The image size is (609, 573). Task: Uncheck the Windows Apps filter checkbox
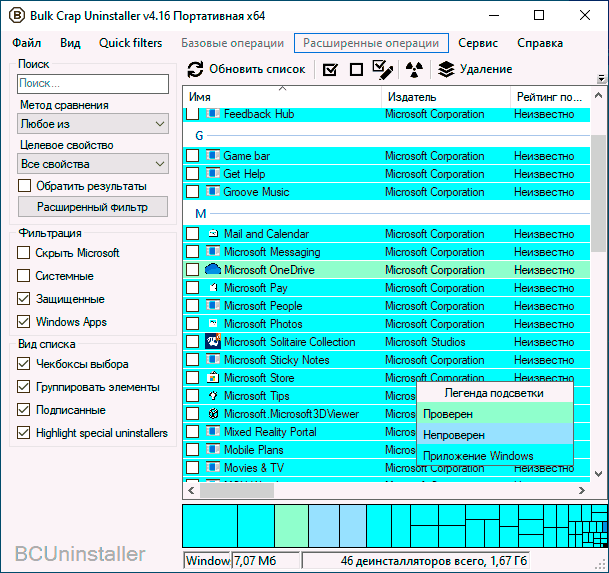pos(24,322)
